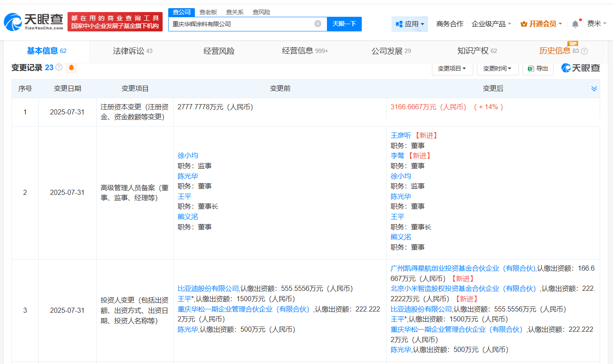Open the 比亚迪股份有限公司 link in 变更前 column
This screenshot has width=613, height=364.
[208, 289]
